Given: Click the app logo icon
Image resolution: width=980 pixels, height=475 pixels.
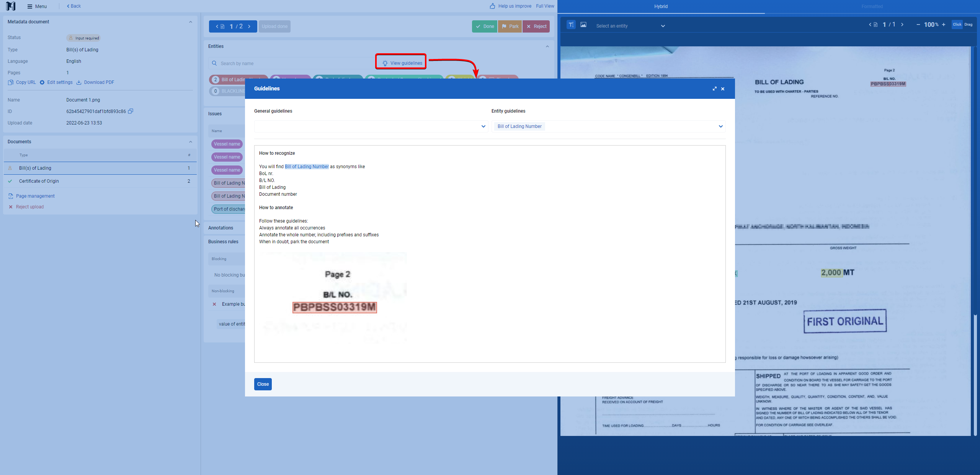Looking at the screenshot, I should pyautogui.click(x=11, y=6).
